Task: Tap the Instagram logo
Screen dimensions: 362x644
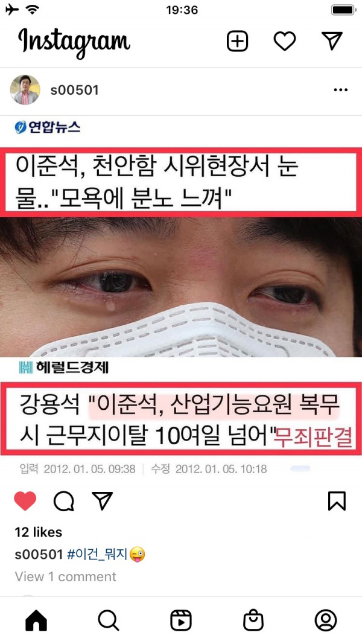Action: (x=74, y=42)
